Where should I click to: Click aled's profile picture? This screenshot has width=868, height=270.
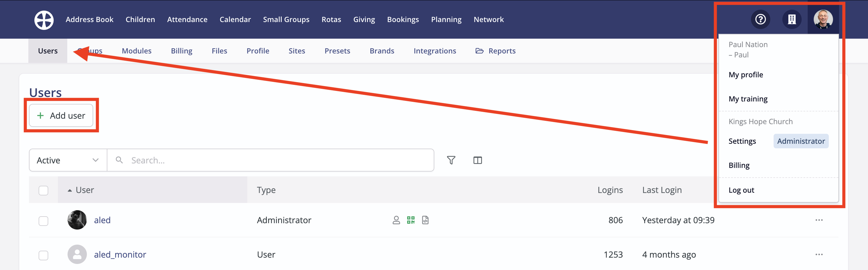[x=77, y=220]
